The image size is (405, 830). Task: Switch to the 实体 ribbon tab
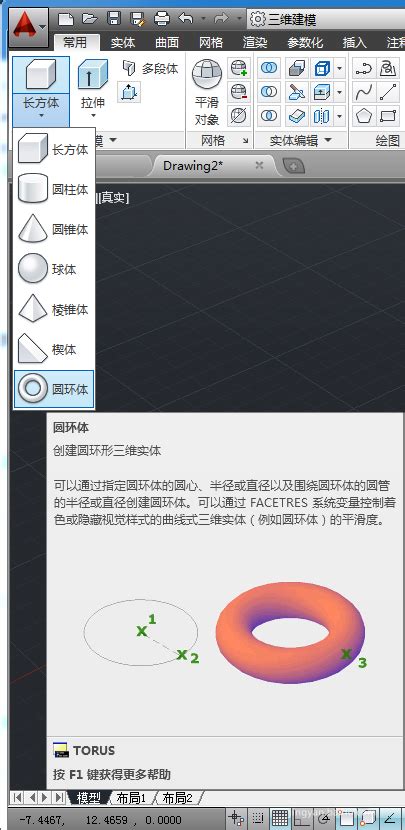coord(123,42)
